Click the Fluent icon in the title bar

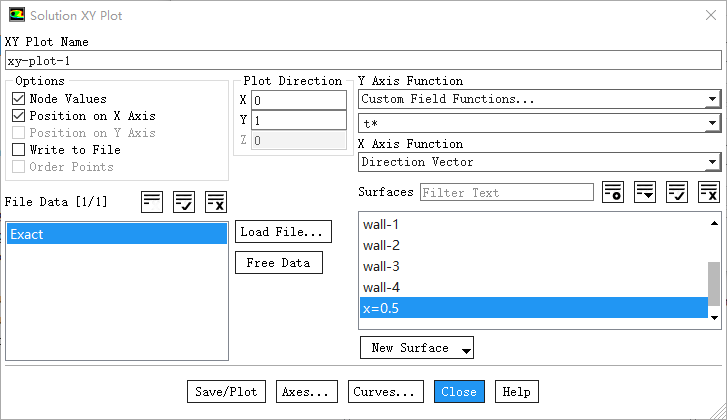point(16,16)
